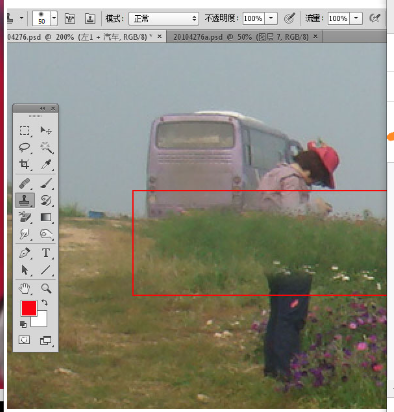Close the 20104276a.psd document tab

(315, 36)
